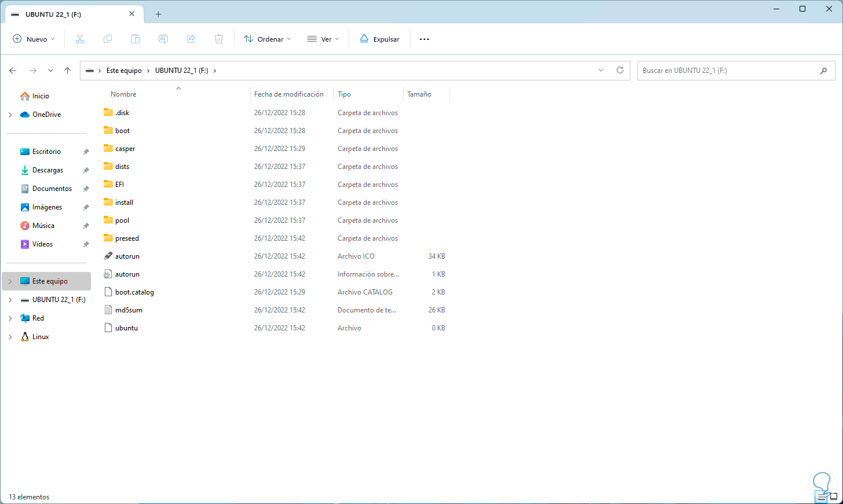This screenshot has height=504, width=843.
Task: Click the md5sum text document icon
Action: tap(108, 310)
